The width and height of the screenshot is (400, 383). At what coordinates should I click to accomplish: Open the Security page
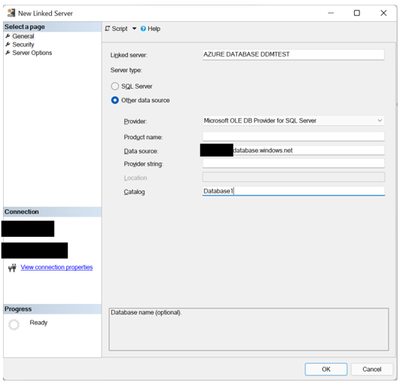[23, 44]
